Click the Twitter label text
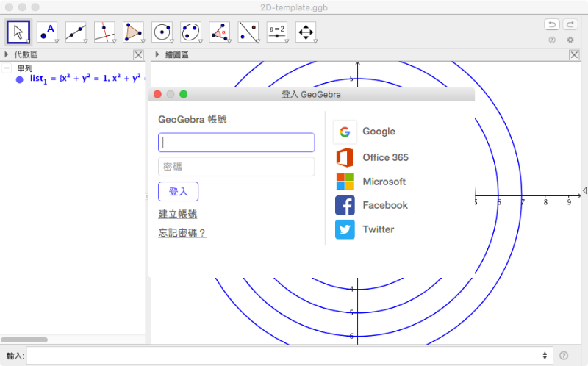Screen dimensions: 588x366 pos(379,229)
